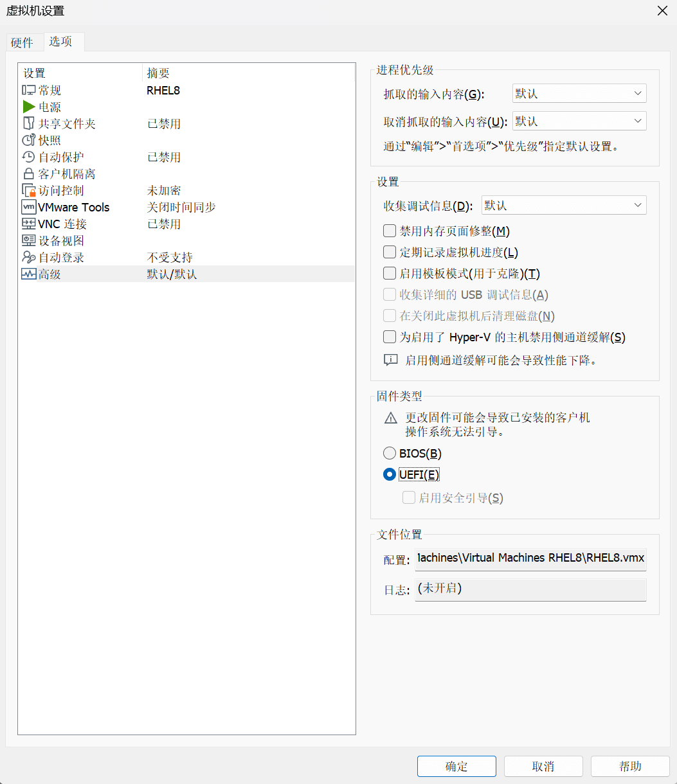Close the 虚拟机设置 dialog window

point(662,11)
